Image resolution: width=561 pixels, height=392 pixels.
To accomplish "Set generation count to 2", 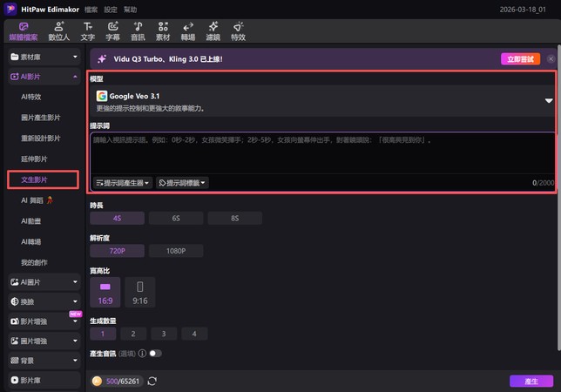I will [x=133, y=334].
